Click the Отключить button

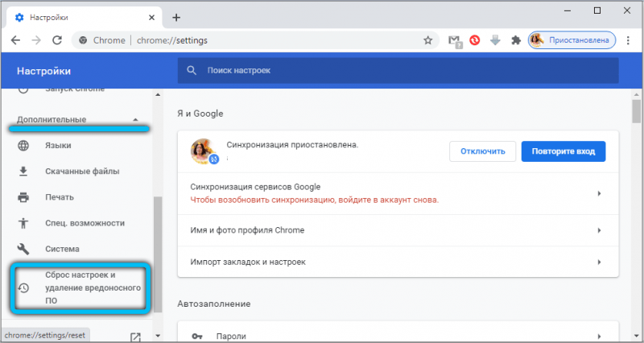[x=482, y=151]
